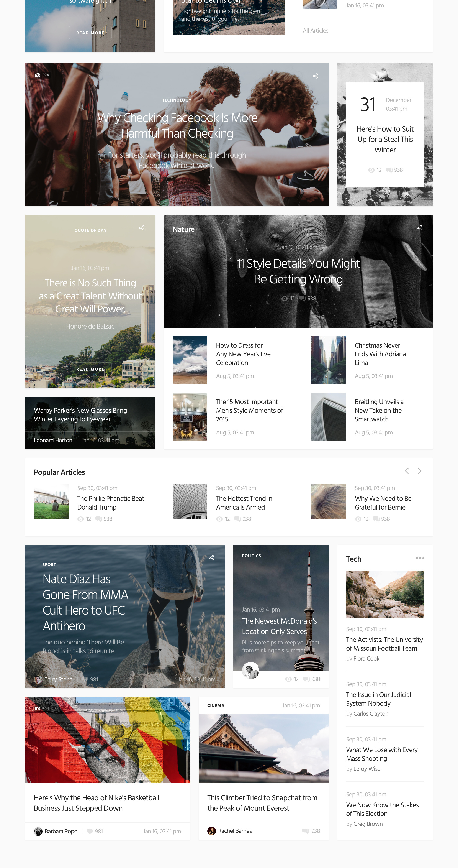Click share icon on Nate Diaz card
The height and width of the screenshot is (868, 458).
[x=211, y=558]
